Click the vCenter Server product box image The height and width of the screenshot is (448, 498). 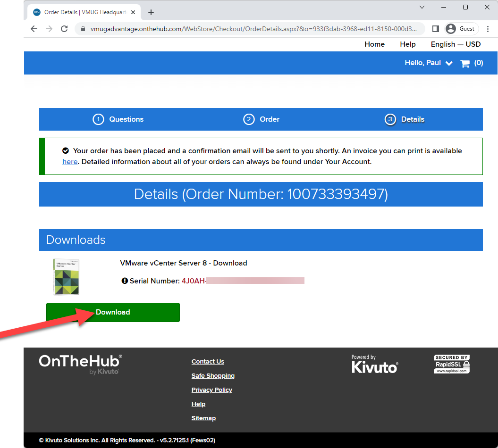tap(66, 277)
